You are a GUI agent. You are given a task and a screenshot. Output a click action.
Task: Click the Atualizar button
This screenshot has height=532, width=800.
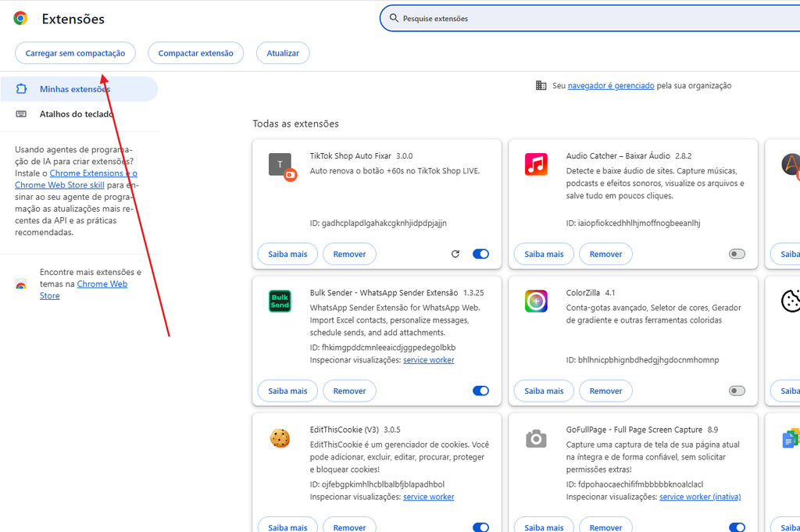point(283,53)
